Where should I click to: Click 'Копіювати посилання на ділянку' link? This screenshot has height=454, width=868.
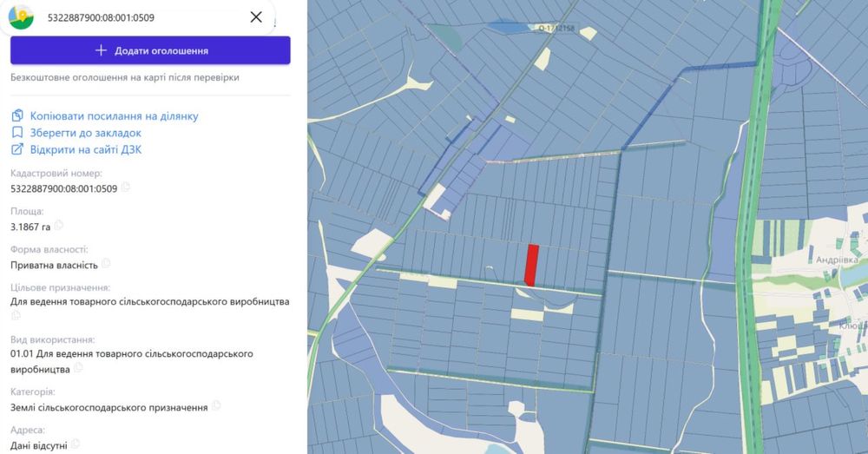(x=114, y=116)
